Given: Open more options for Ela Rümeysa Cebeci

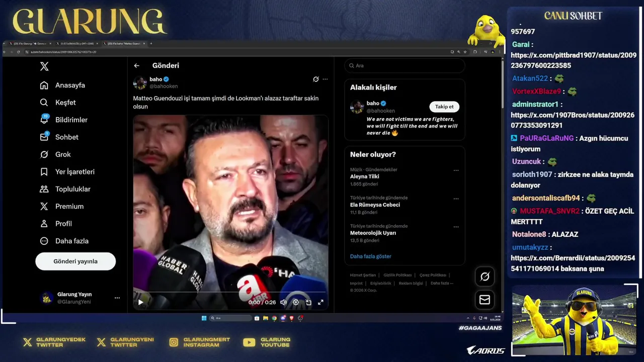Looking at the screenshot, I should tap(456, 199).
